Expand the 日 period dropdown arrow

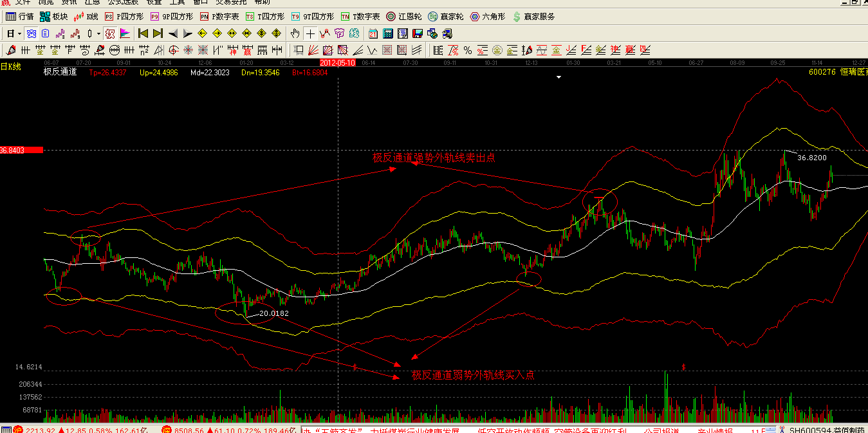pyautogui.click(x=19, y=33)
